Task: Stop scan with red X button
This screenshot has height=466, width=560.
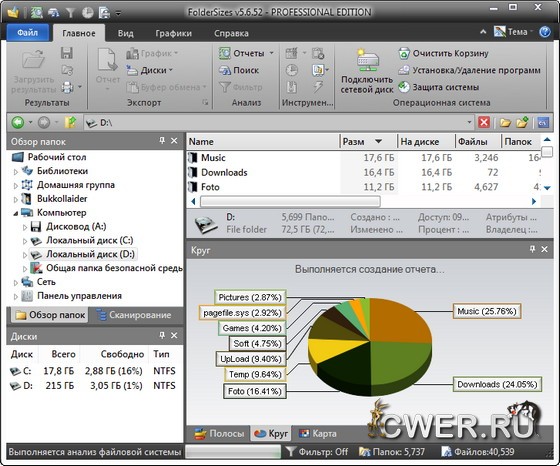Action: click(x=484, y=122)
